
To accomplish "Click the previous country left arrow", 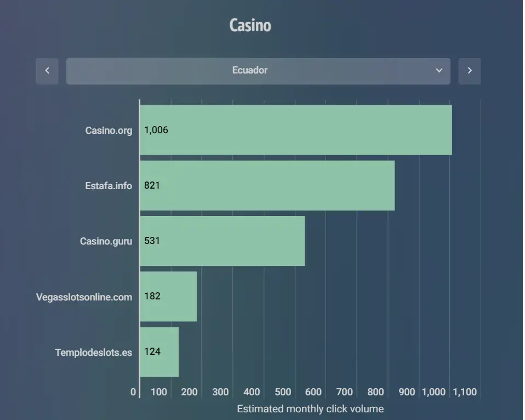I will [47, 71].
